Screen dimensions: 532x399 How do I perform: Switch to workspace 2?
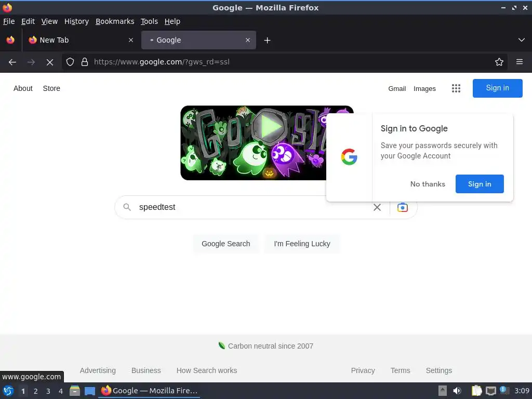coord(36,391)
